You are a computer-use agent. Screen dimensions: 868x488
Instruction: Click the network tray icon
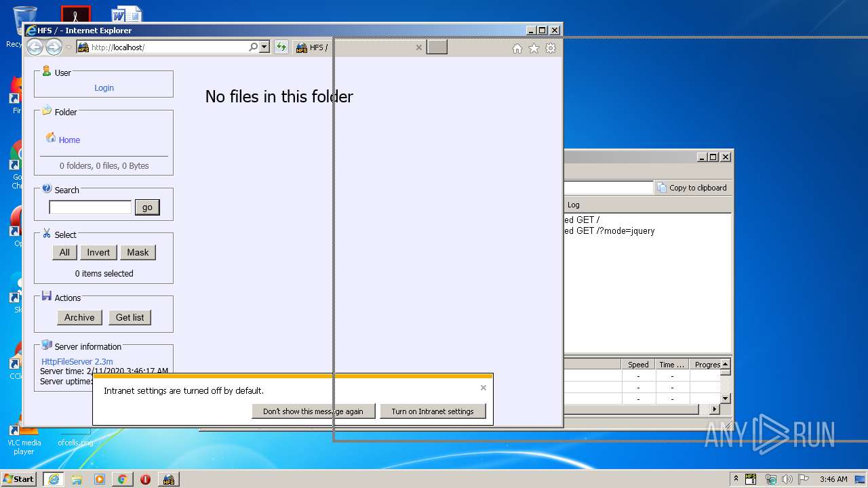(x=770, y=479)
